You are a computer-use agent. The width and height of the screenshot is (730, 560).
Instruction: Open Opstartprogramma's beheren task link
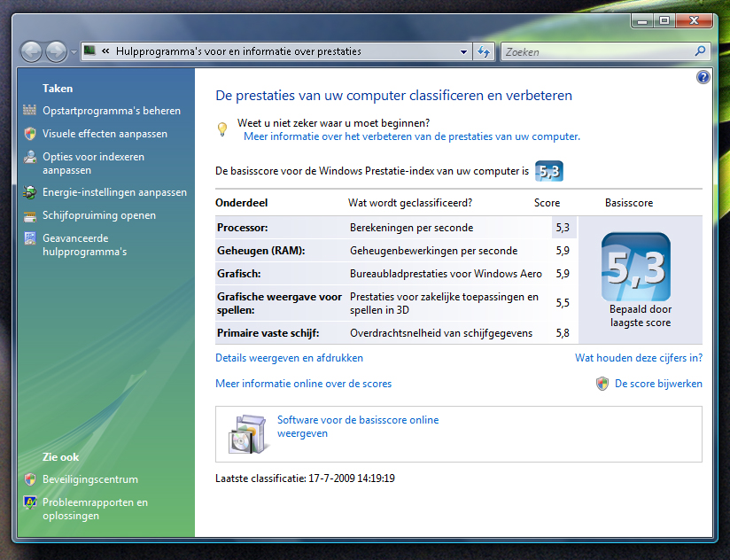pos(112,111)
